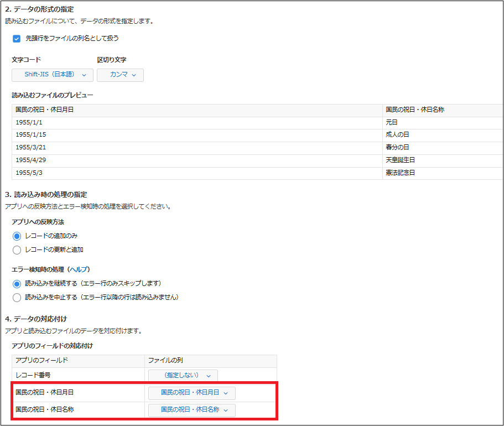This screenshot has height=426, width=504.
Task: Enable "読み込みを中止する" error handling option
Action: pos(17,297)
